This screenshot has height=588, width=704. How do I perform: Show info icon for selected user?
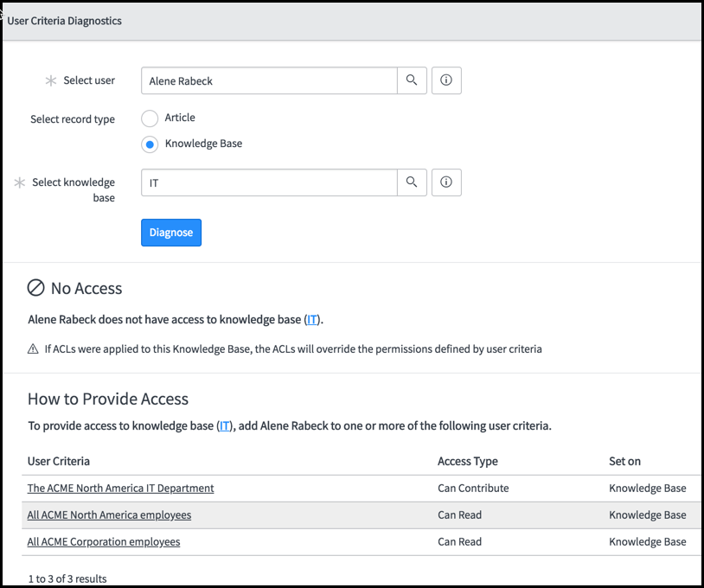click(446, 80)
